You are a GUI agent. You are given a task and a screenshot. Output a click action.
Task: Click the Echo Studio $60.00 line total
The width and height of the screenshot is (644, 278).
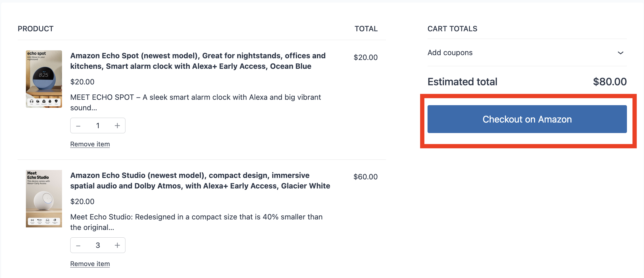point(365,177)
